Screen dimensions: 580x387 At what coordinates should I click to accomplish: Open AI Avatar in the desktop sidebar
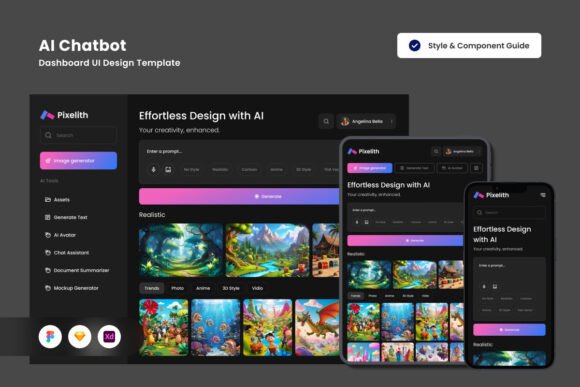click(x=60, y=235)
